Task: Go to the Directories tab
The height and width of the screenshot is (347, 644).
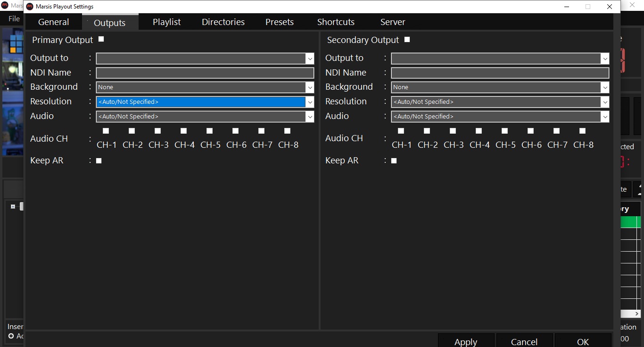Action: click(223, 22)
